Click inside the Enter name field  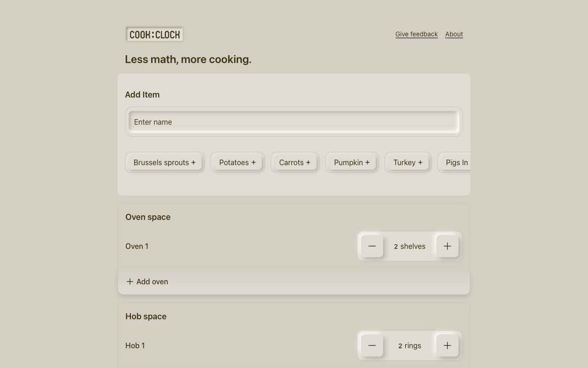point(294,122)
